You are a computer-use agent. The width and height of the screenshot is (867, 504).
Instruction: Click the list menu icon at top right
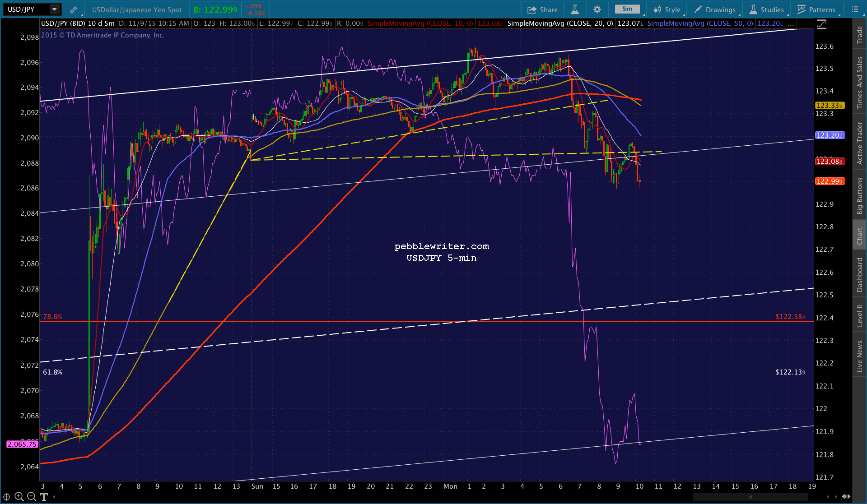tap(855, 9)
